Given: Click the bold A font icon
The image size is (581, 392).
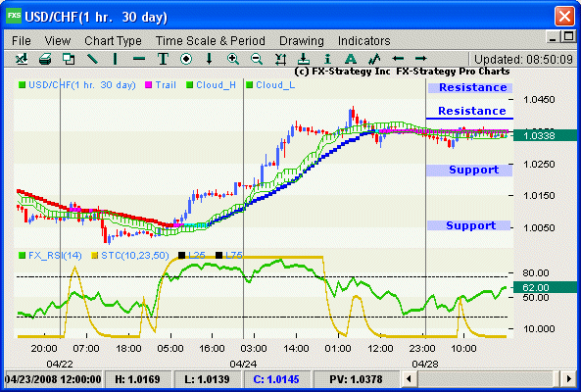Looking at the screenshot, I should click(x=351, y=59).
